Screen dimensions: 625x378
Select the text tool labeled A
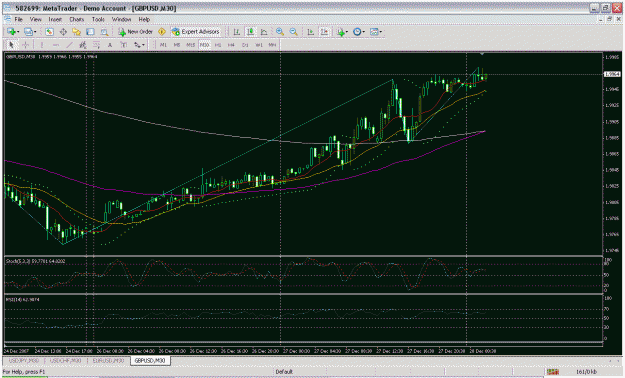click(x=110, y=45)
